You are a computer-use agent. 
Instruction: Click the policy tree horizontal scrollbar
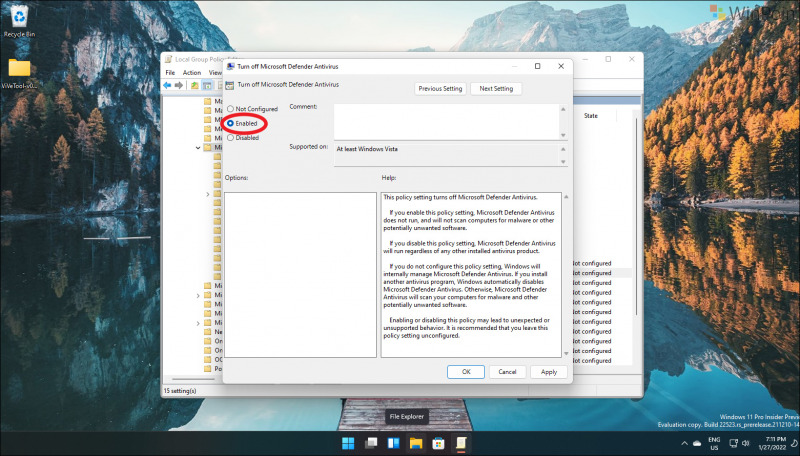[193, 379]
